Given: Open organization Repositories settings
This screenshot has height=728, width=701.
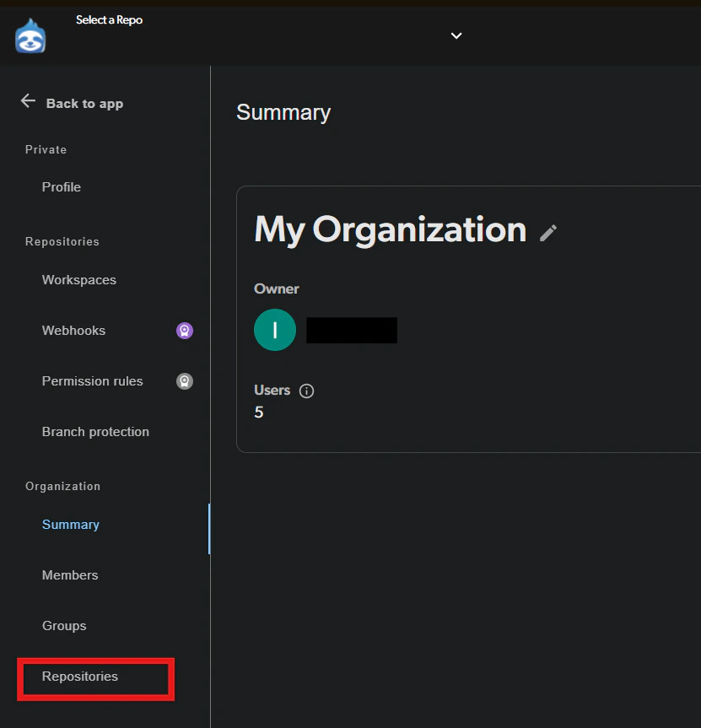Looking at the screenshot, I should tap(79, 677).
